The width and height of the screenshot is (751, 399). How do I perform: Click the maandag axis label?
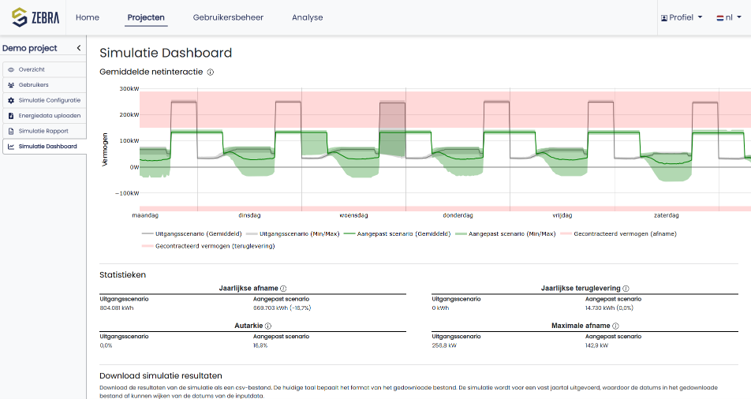coord(145,216)
